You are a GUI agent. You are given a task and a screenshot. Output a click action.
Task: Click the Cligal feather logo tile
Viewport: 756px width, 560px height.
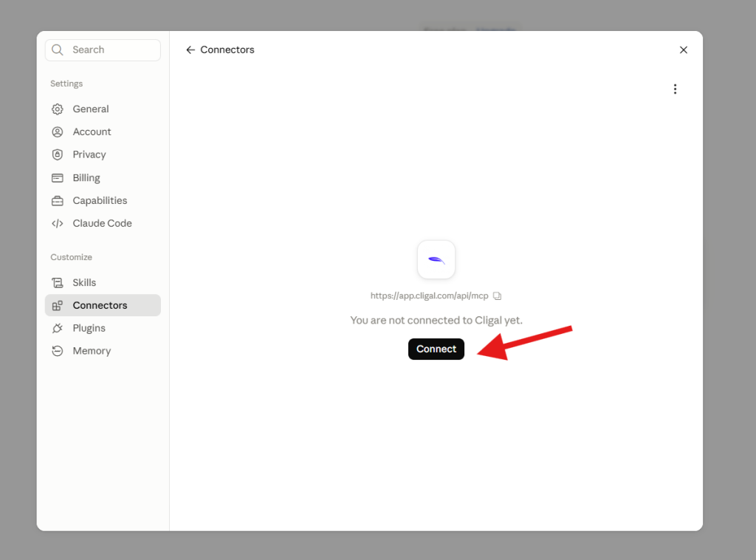click(436, 259)
